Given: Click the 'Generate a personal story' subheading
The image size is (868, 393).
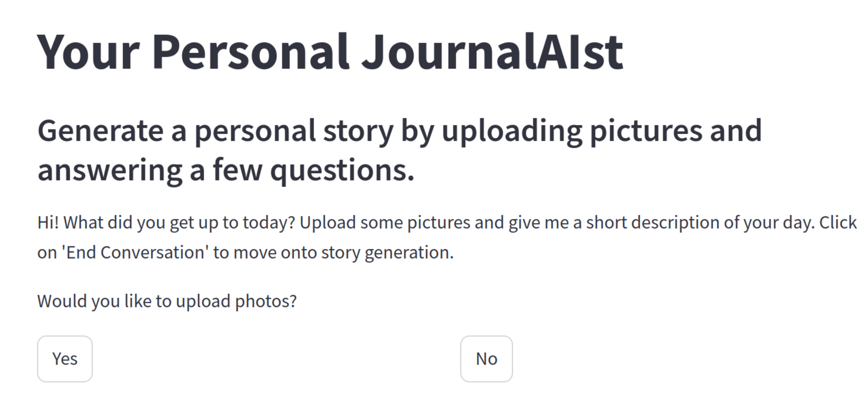Looking at the screenshot, I should (x=399, y=131).
